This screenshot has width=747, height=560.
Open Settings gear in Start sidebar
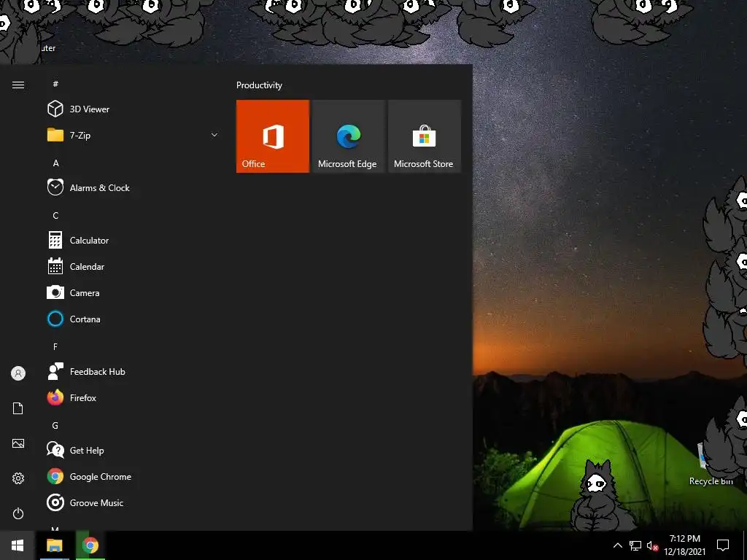(18, 478)
